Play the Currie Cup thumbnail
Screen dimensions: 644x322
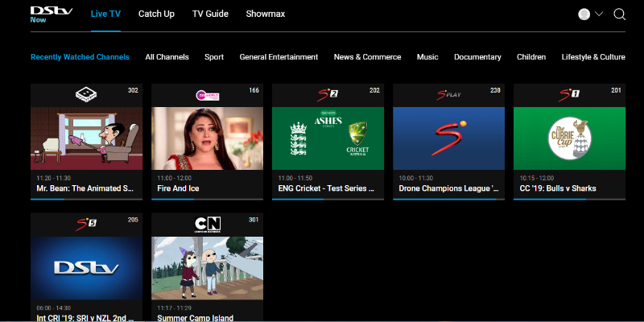570,138
